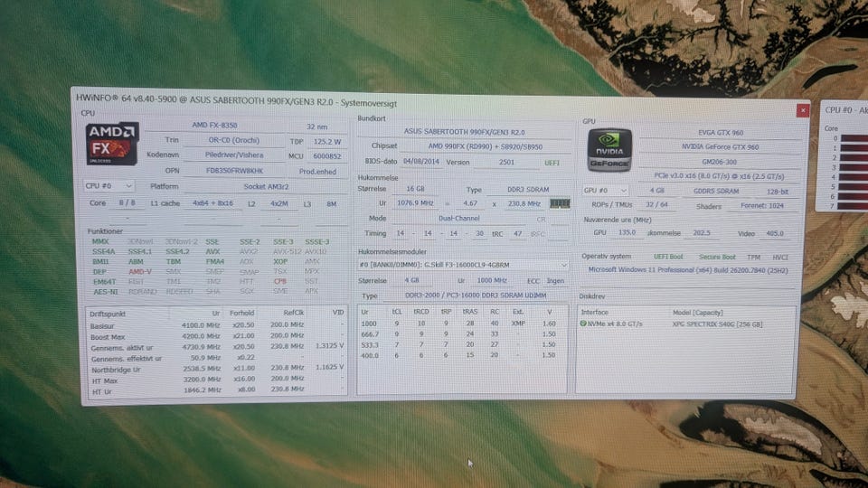Click the Secure Boot label
Image resolution: width=868 pixels, height=488 pixels.
coord(717,257)
